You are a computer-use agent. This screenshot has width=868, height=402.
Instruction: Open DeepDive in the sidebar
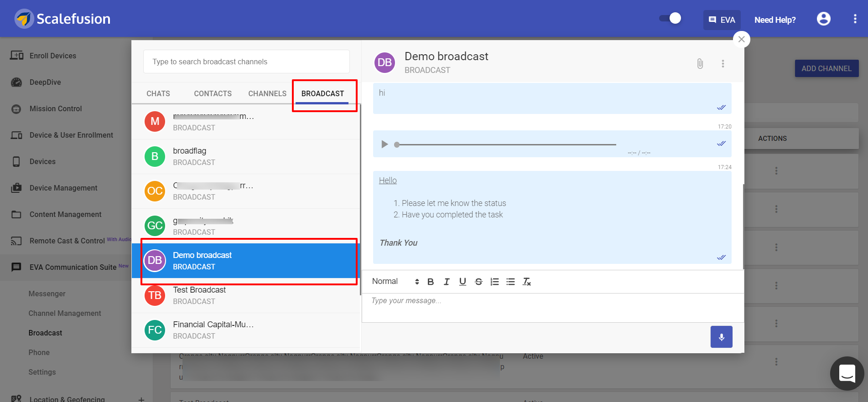pyautogui.click(x=45, y=82)
